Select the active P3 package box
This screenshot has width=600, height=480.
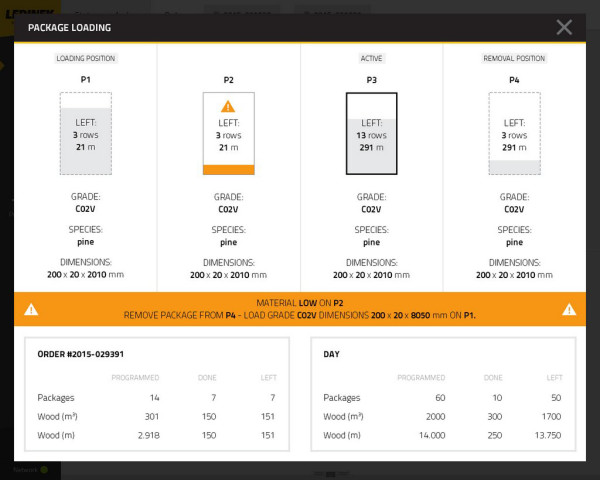click(x=371, y=133)
